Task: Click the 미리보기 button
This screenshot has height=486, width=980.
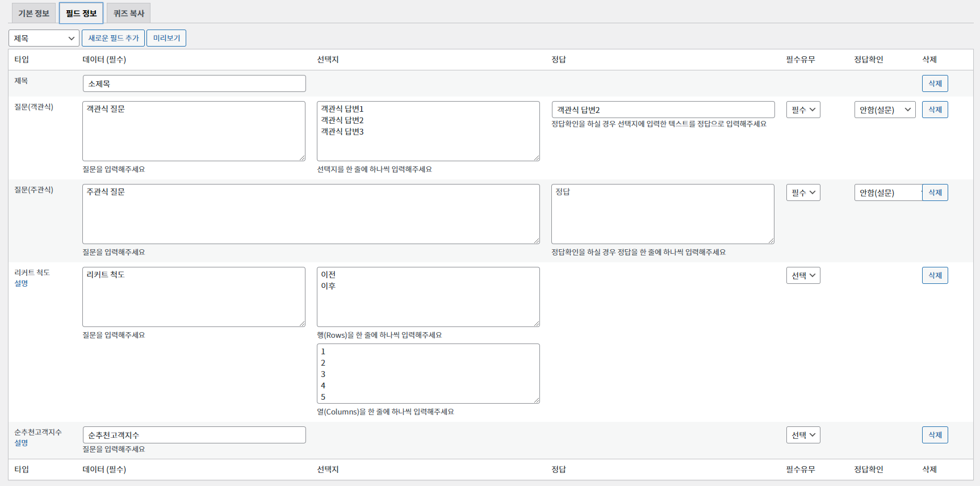Action: pyautogui.click(x=166, y=38)
